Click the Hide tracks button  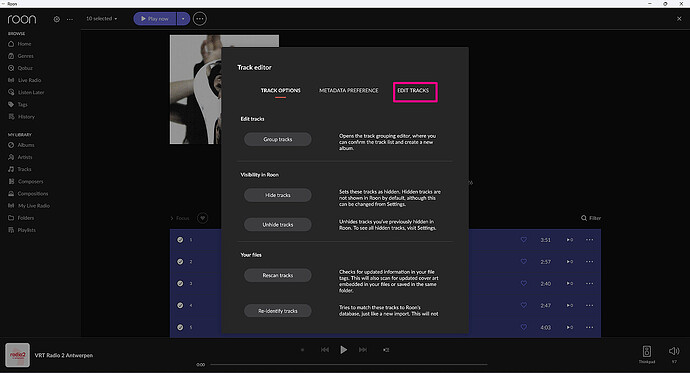point(278,195)
